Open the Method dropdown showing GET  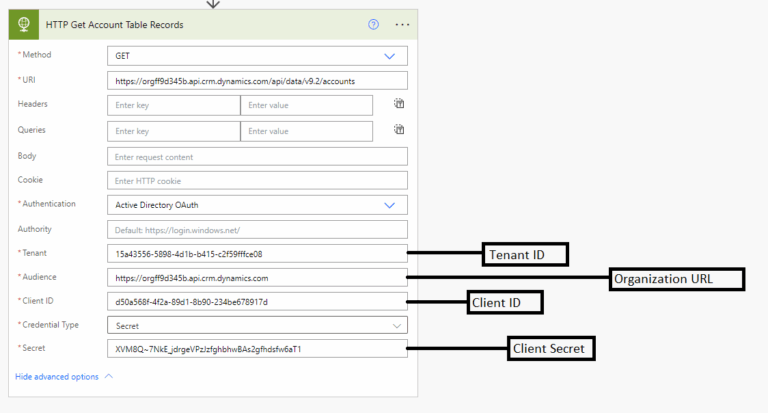(257, 56)
